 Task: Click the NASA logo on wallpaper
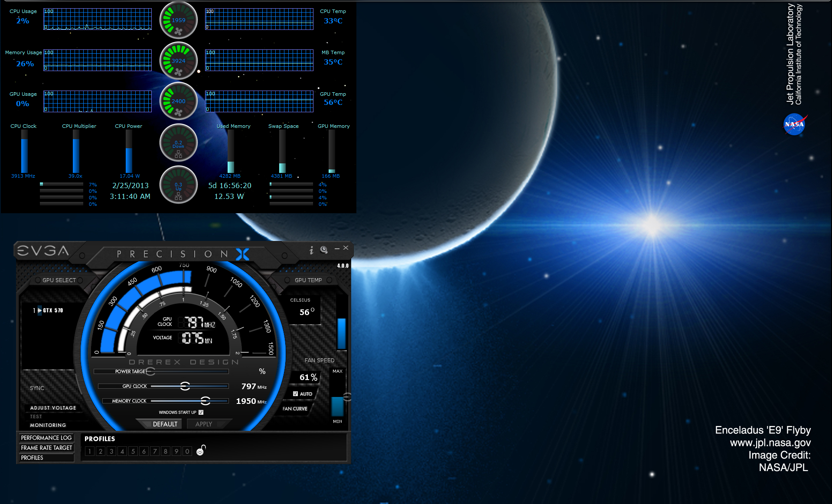click(x=795, y=124)
